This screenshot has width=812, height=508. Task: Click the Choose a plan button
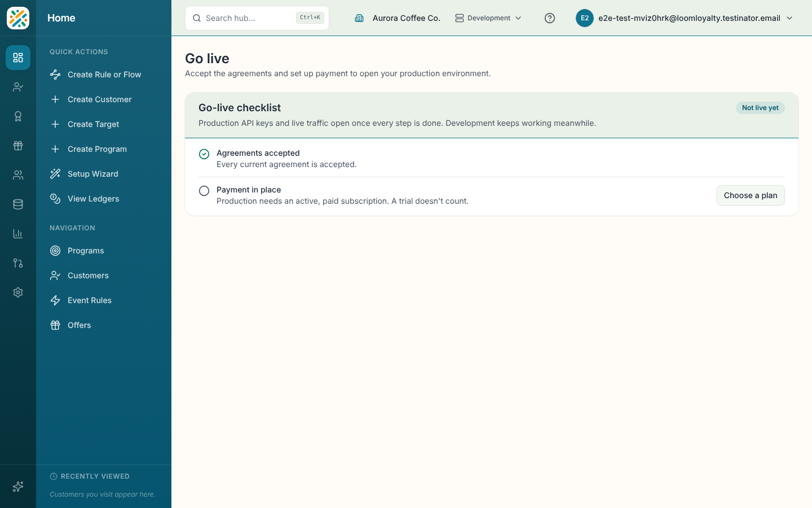click(751, 195)
